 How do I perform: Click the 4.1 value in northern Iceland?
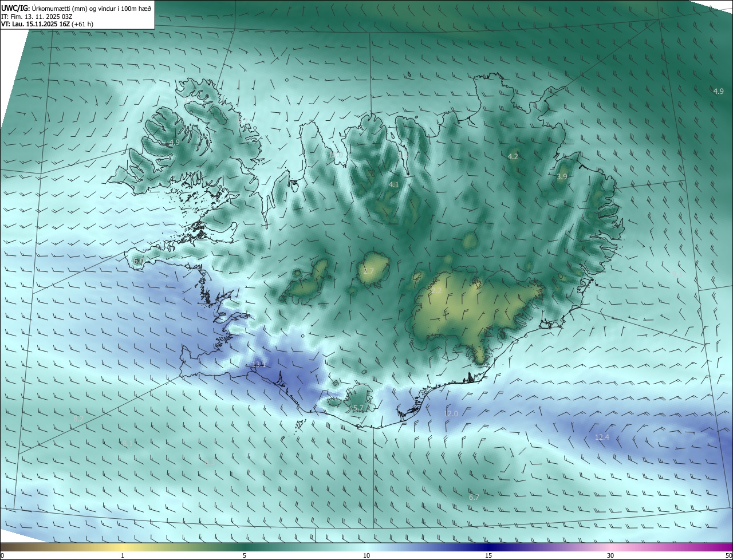coord(393,184)
